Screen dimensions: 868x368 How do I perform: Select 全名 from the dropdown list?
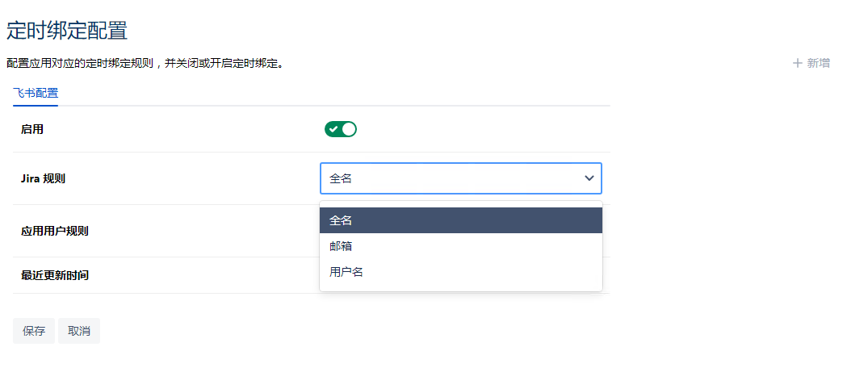tap(341, 220)
